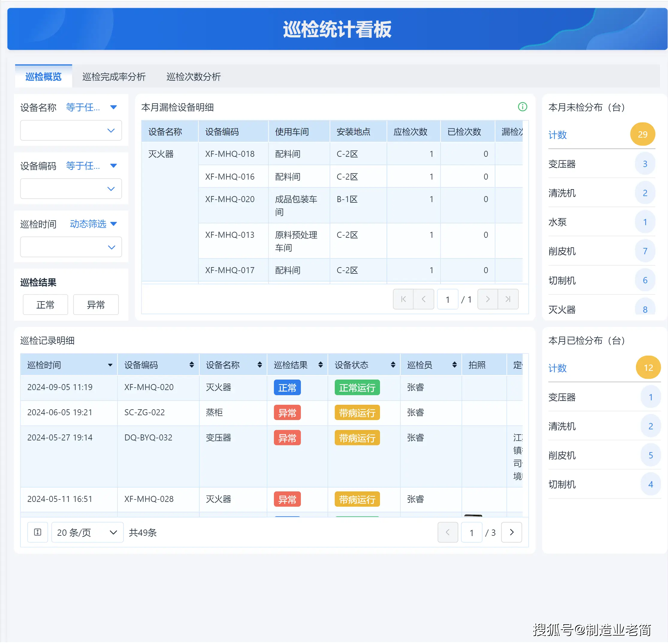Screen dimensions: 668x644
Task: Click the export icon near 20条/页 selector
Action: click(x=37, y=532)
